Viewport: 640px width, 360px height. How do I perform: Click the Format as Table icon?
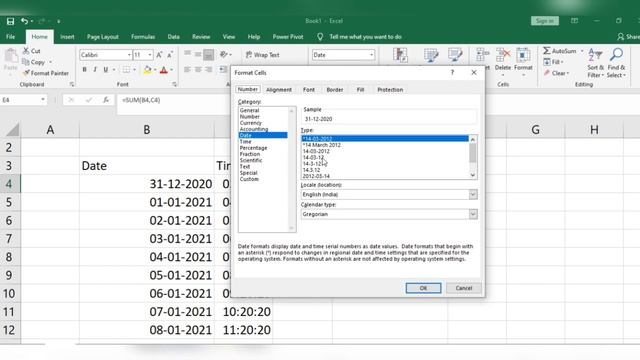click(431, 55)
